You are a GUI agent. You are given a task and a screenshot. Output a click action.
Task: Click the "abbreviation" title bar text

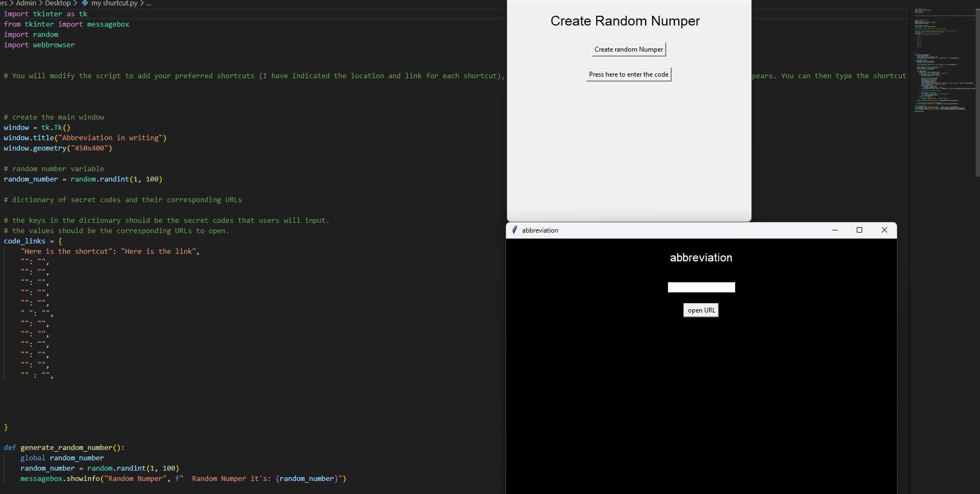540,230
